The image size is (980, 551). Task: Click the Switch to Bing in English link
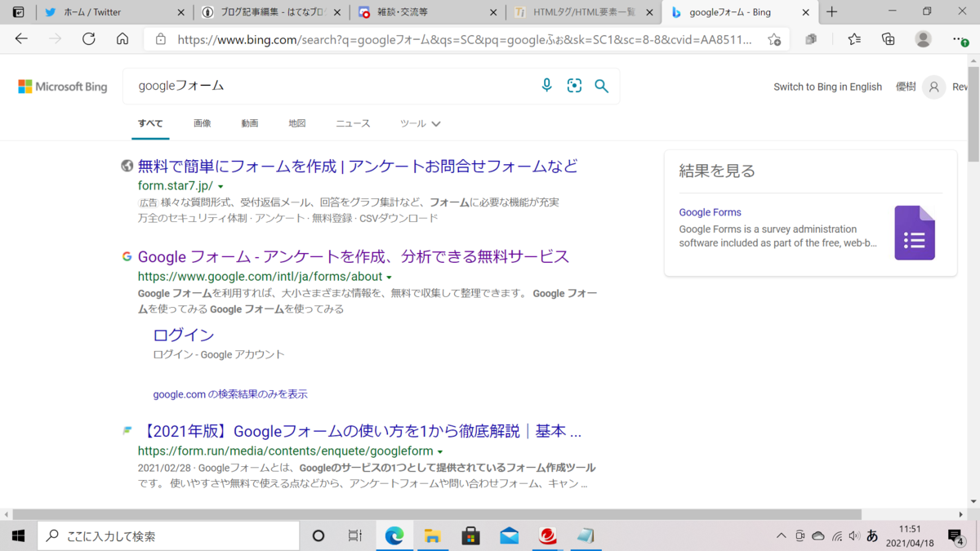click(x=827, y=87)
